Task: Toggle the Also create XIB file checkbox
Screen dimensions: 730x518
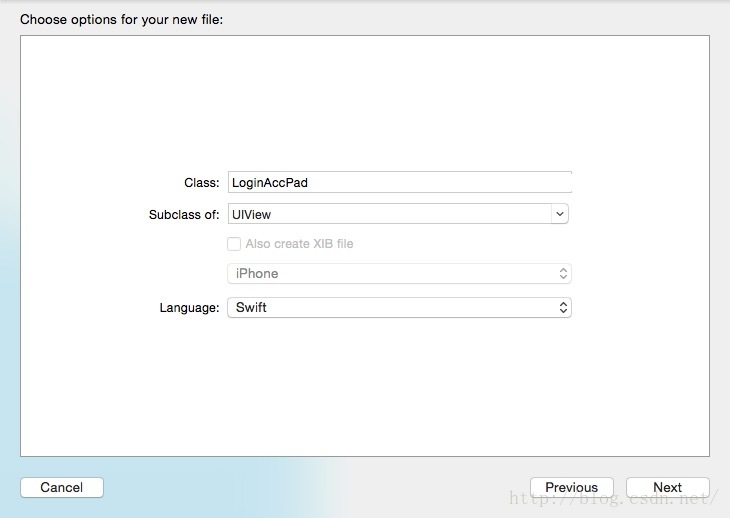Action: [234, 244]
